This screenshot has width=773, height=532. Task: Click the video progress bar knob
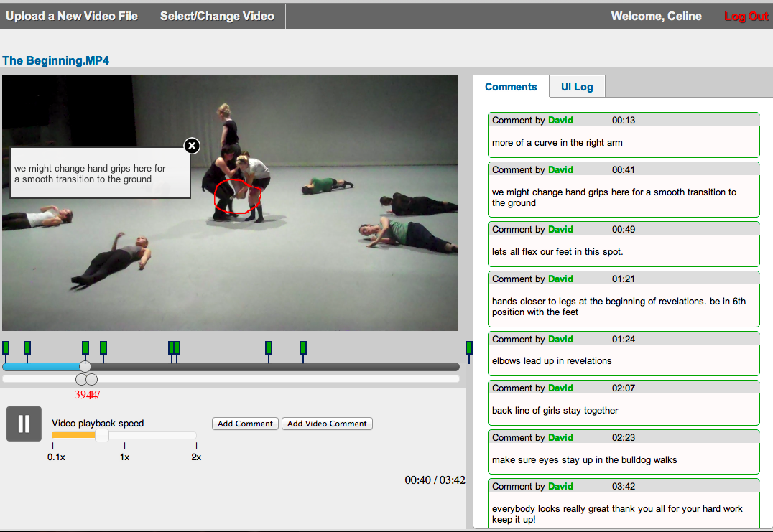(85, 366)
